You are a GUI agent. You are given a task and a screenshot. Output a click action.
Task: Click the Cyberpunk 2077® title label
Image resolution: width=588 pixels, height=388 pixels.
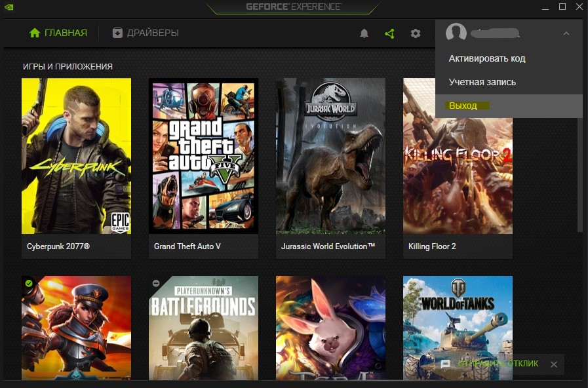tap(58, 246)
